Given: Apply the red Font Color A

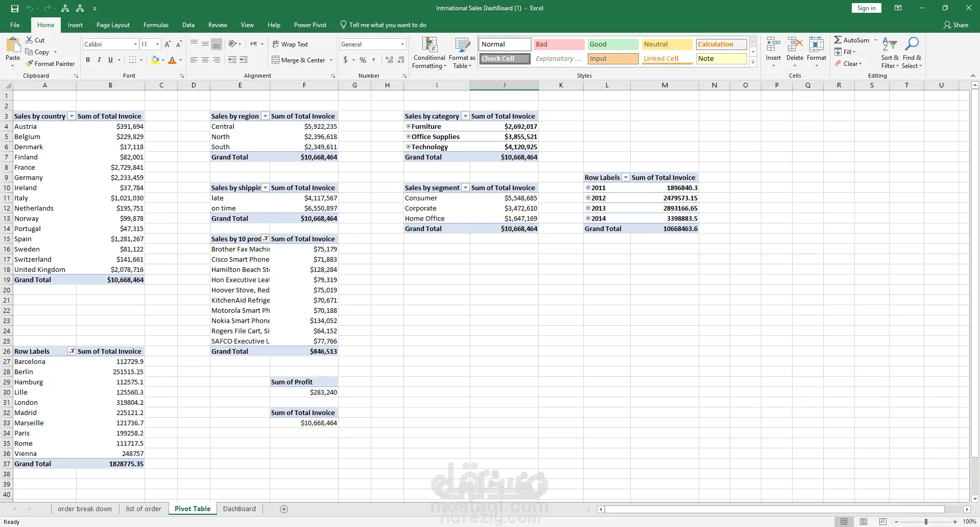Looking at the screenshot, I should click(172, 60).
